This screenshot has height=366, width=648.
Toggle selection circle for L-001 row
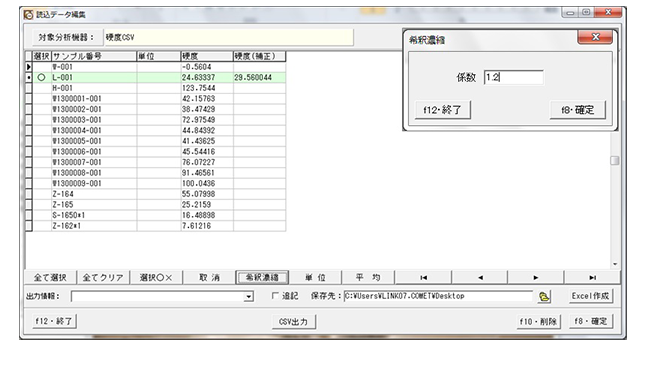pyautogui.click(x=41, y=77)
